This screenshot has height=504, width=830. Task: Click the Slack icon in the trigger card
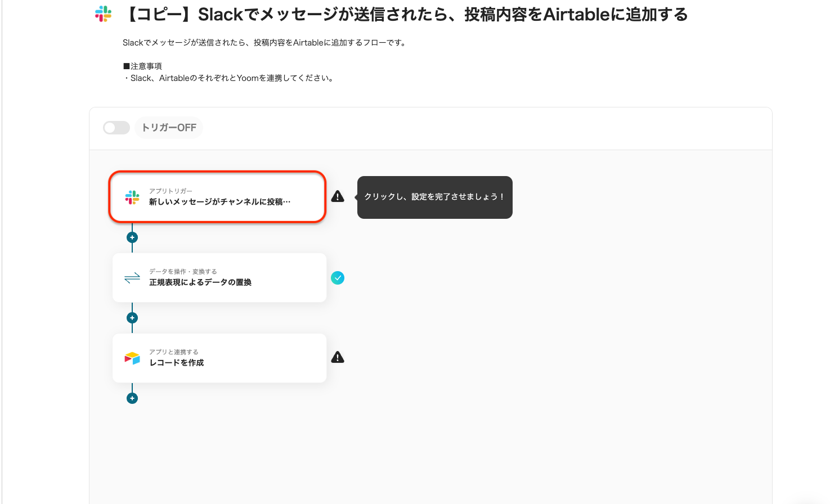click(132, 197)
